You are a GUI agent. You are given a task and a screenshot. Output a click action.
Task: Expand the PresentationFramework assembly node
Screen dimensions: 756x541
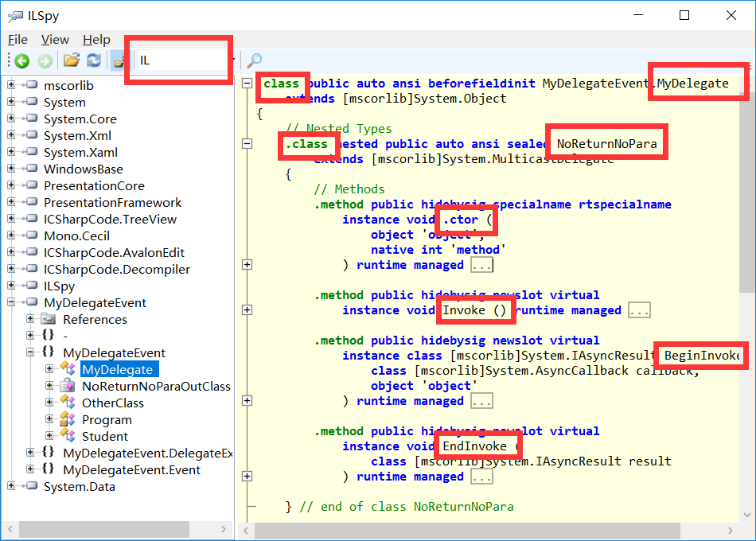pos(11,201)
